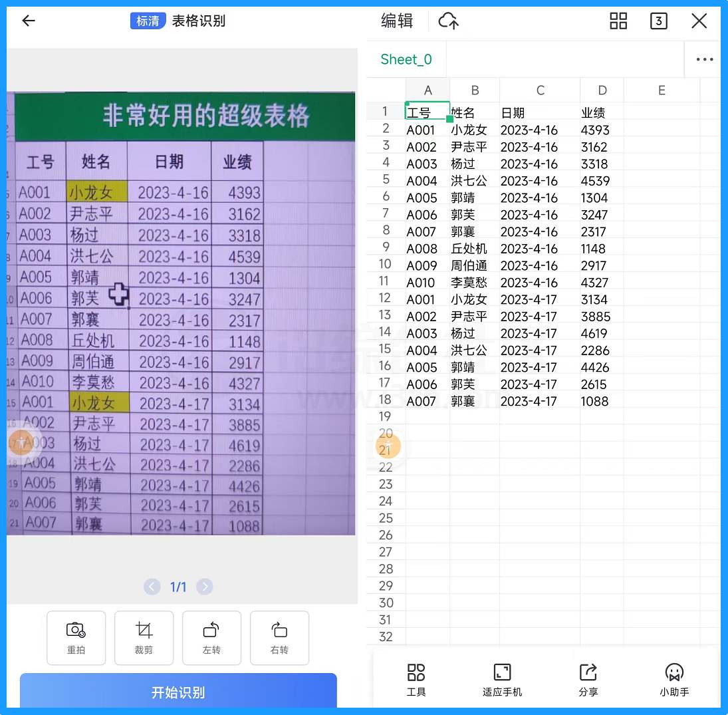
Task: Rotate the image left with 左转
Action: (211, 637)
